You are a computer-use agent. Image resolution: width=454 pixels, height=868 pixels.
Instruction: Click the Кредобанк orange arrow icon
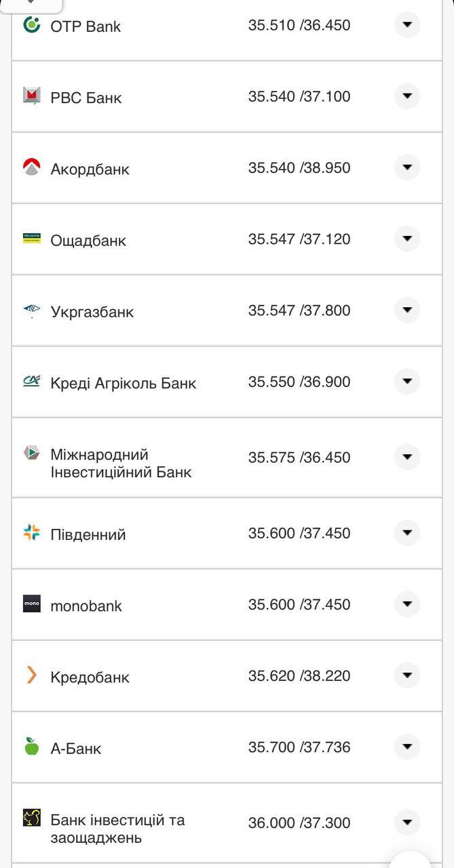coord(30,675)
